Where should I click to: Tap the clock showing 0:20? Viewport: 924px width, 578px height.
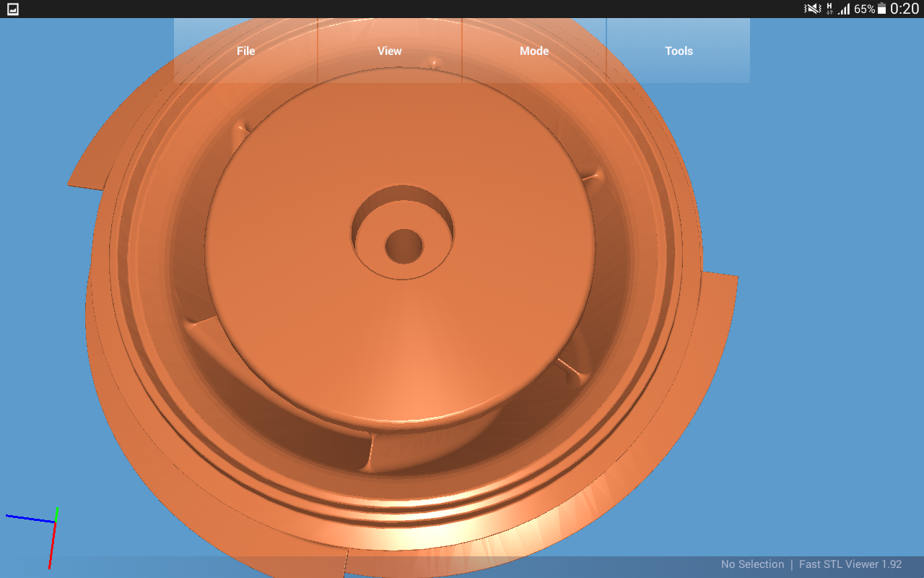[905, 9]
